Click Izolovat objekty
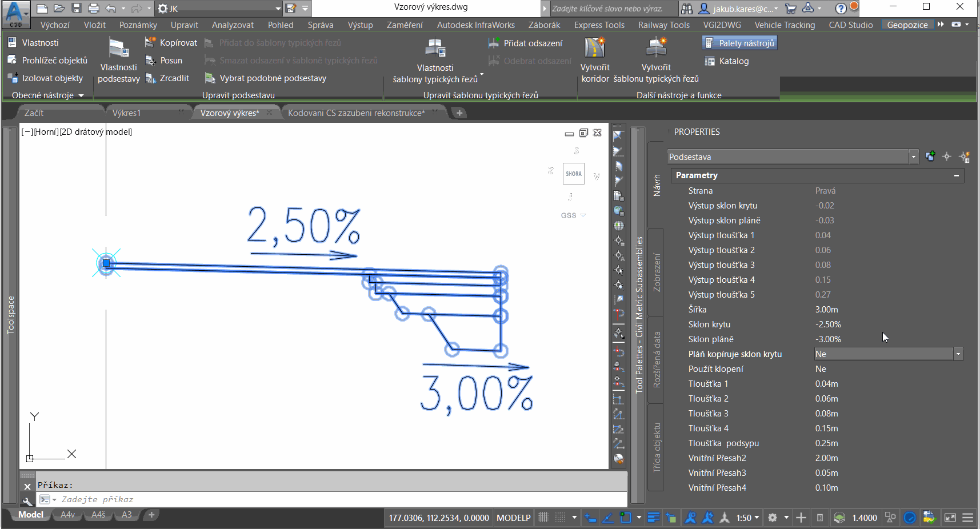 pos(46,78)
